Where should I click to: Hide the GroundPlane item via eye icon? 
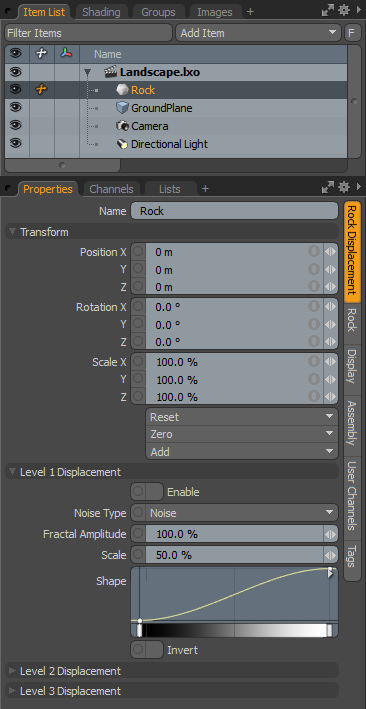pyautogui.click(x=16, y=108)
